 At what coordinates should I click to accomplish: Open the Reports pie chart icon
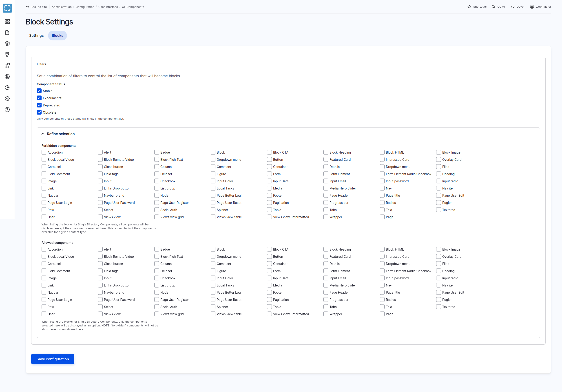[x=7, y=88]
